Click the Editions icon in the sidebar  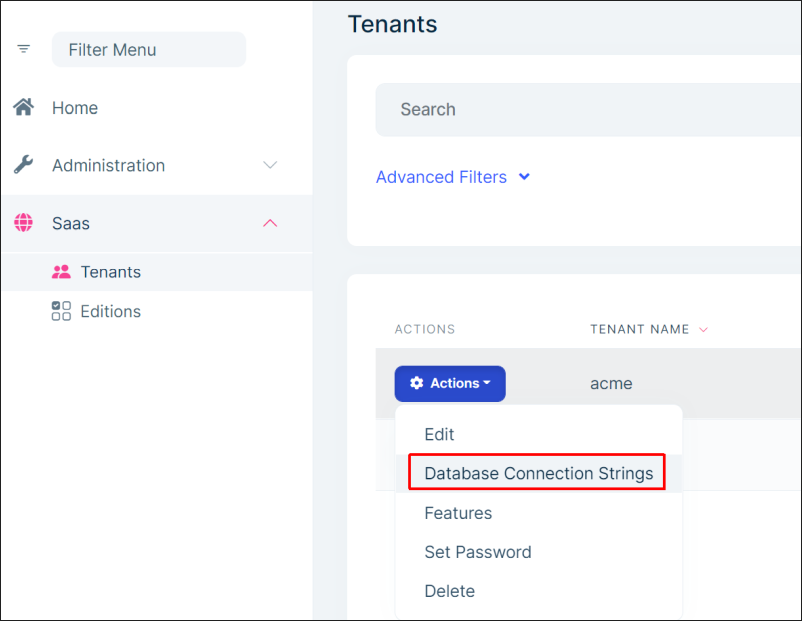pyautogui.click(x=60, y=311)
